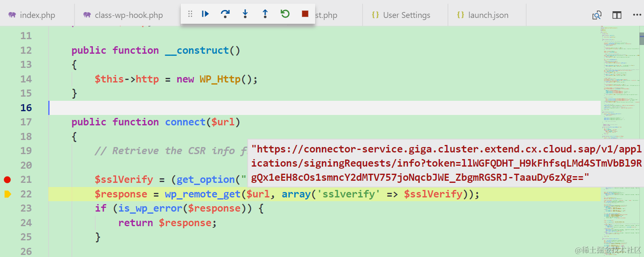The width and height of the screenshot is (644, 257).
Task: Click the current execution arrow on line 22
Action: click(x=7, y=194)
